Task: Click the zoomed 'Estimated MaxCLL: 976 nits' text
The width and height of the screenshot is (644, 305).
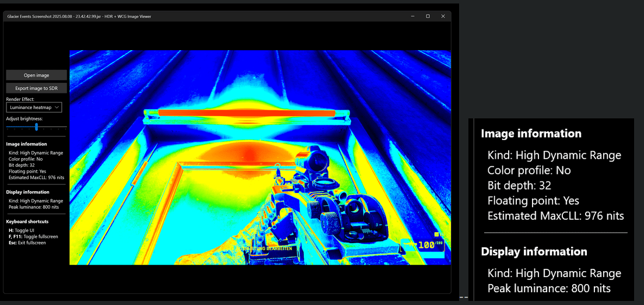Action: coord(556,216)
